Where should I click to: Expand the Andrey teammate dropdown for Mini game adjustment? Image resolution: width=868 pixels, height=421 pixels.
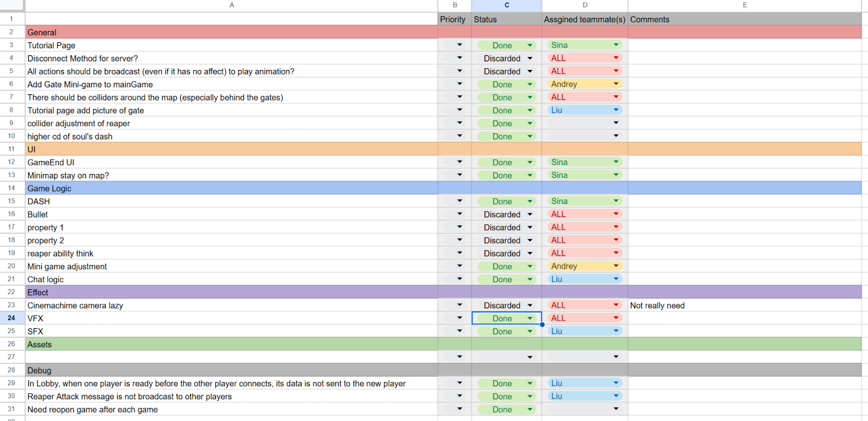coord(616,266)
